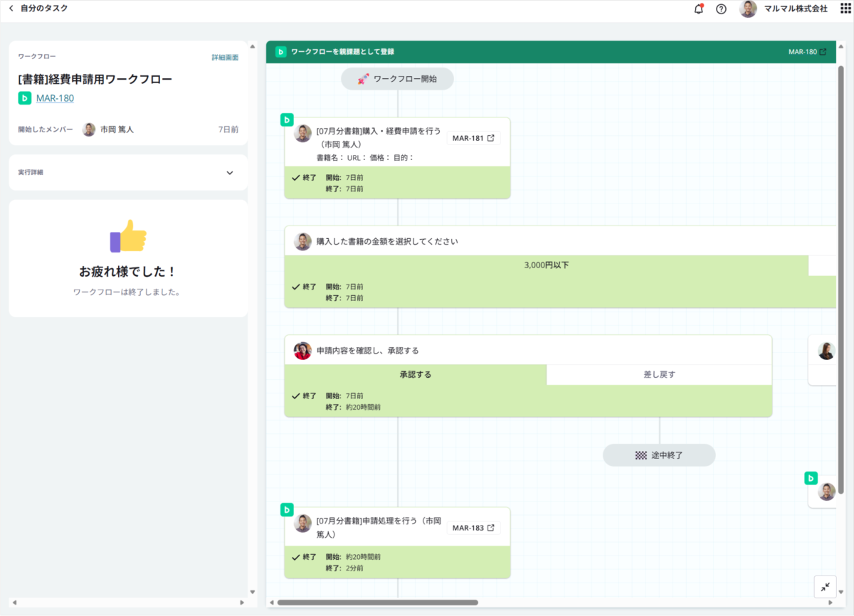
Task: Click the collapse-view arrows button in the canvas corner
Action: (826, 587)
